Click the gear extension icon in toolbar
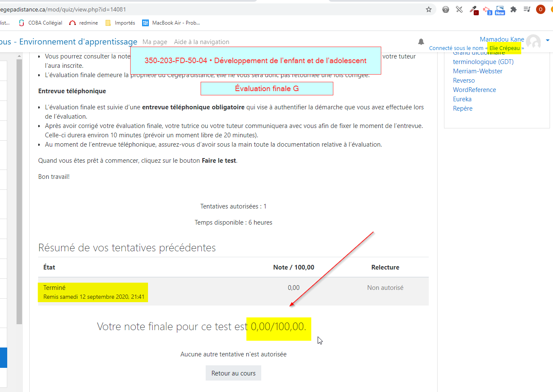This screenshot has height=392, width=553. coord(445,9)
